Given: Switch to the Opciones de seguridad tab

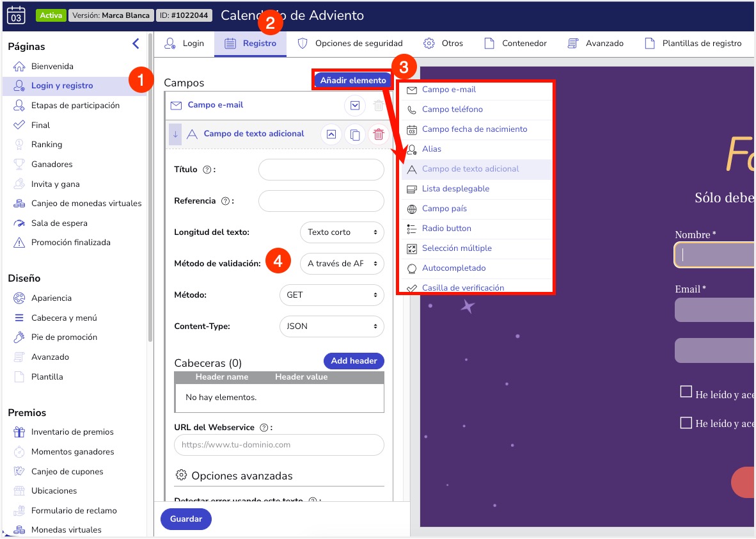Looking at the screenshot, I should point(350,44).
